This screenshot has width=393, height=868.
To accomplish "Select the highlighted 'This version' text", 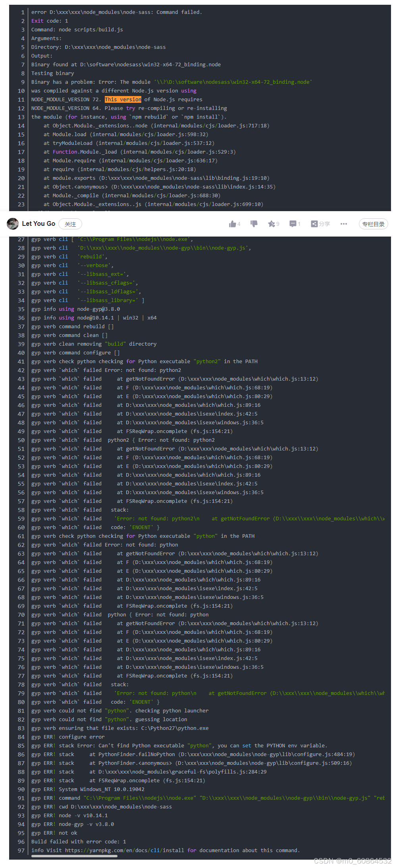I will [x=123, y=99].
